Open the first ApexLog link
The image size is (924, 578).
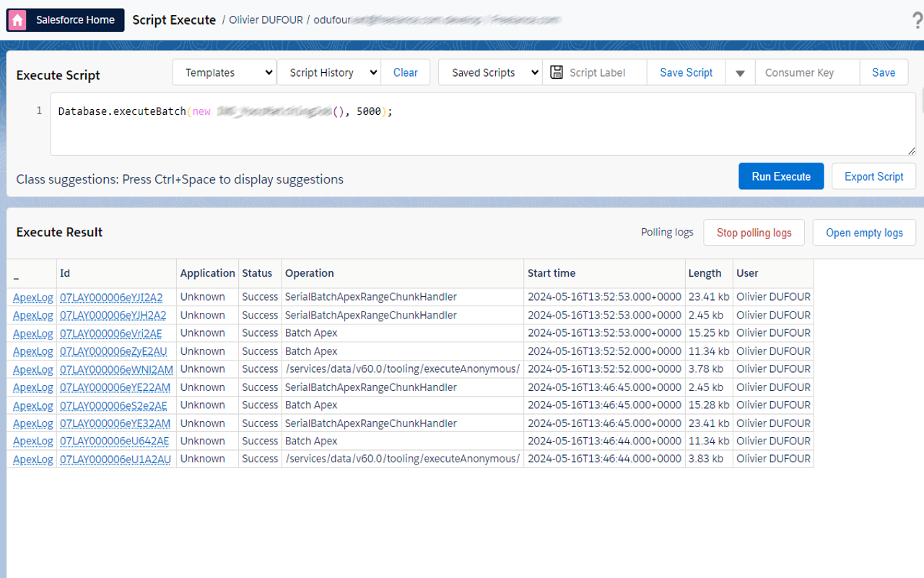[x=32, y=297]
